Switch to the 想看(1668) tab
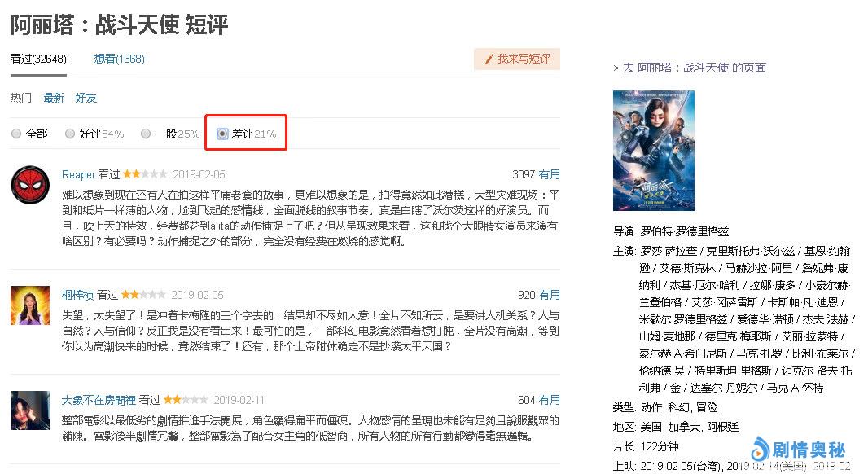 (x=119, y=59)
